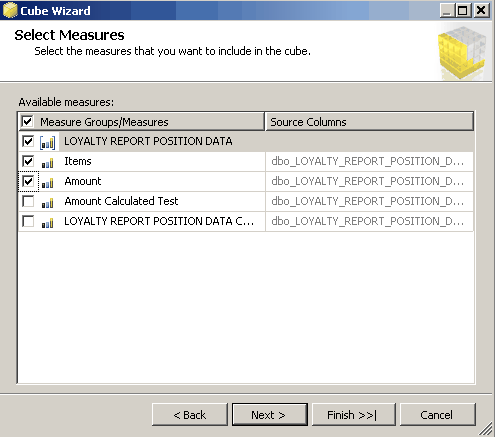Click the measure group icon beside LOYALTY REPORT POSITION DATA
This screenshot has height=437, width=495.
pos(47,142)
